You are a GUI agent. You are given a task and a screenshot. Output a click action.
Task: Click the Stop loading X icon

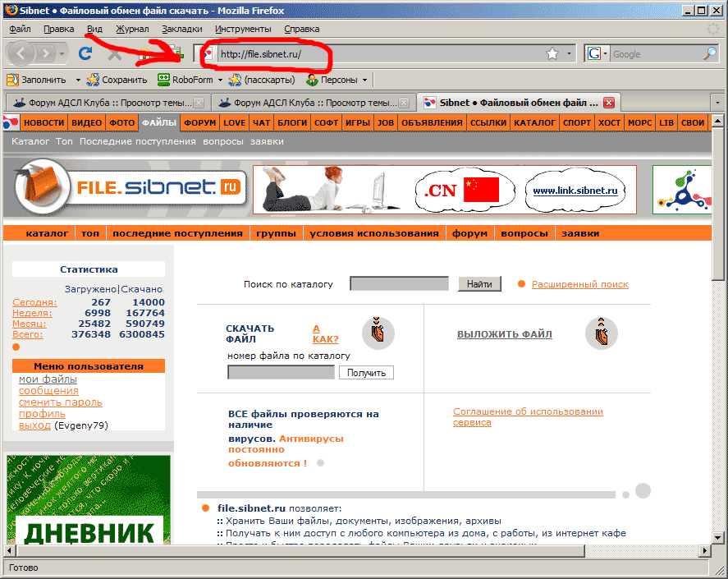tap(115, 54)
